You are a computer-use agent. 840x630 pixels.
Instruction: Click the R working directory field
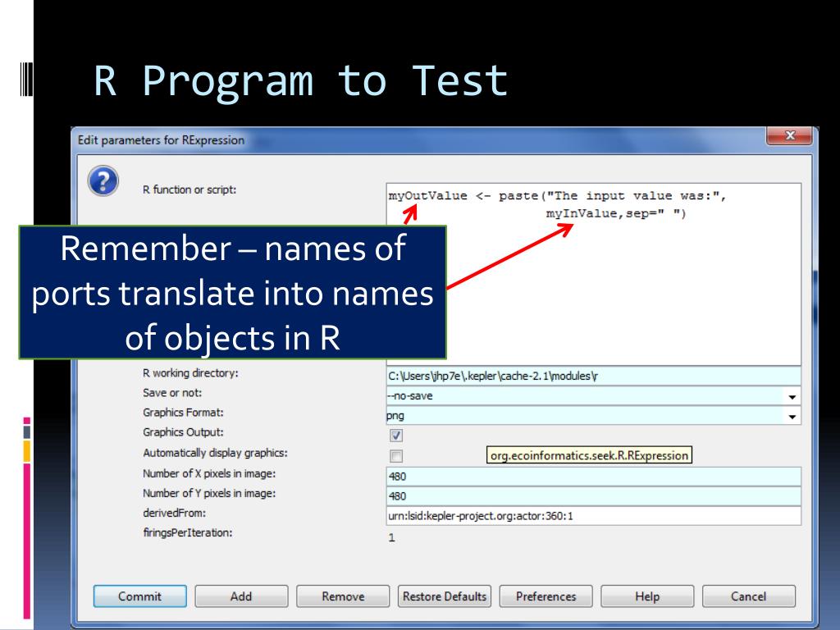coord(594,376)
